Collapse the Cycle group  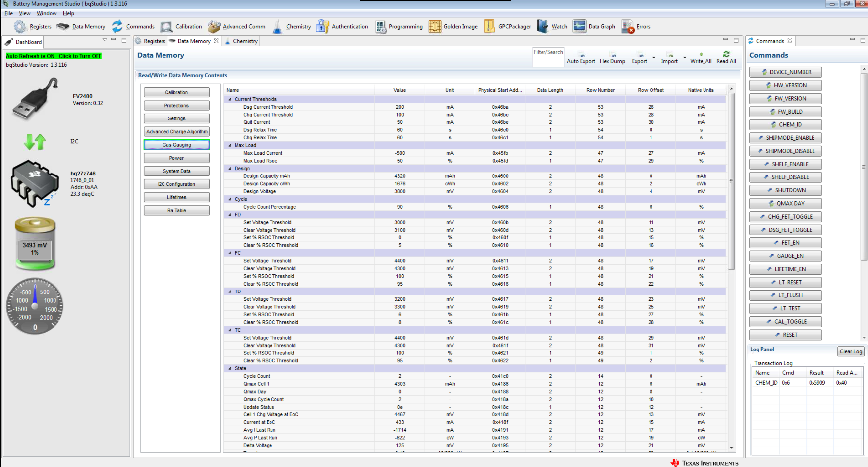[x=230, y=199]
